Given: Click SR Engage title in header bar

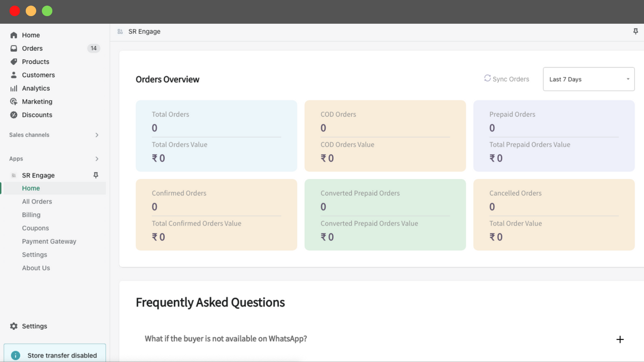Looking at the screenshot, I should tap(144, 31).
